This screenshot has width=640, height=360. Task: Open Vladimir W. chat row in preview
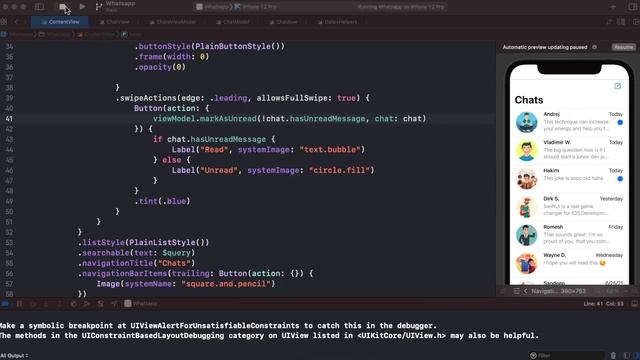570,150
